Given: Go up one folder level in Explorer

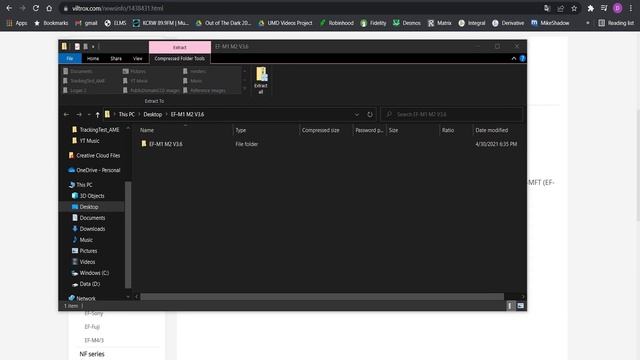Looking at the screenshot, I should (x=98, y=115).
